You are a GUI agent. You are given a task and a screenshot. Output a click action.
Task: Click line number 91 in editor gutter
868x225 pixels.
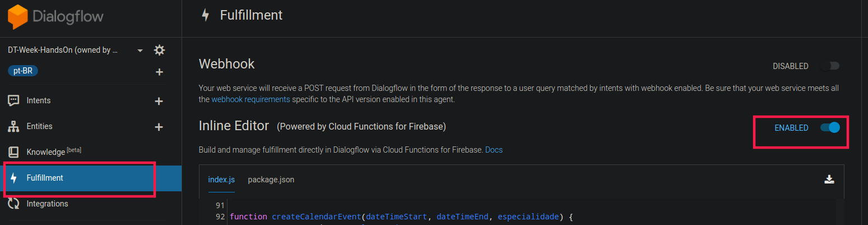pyautogui.click(x=220, y=205)
